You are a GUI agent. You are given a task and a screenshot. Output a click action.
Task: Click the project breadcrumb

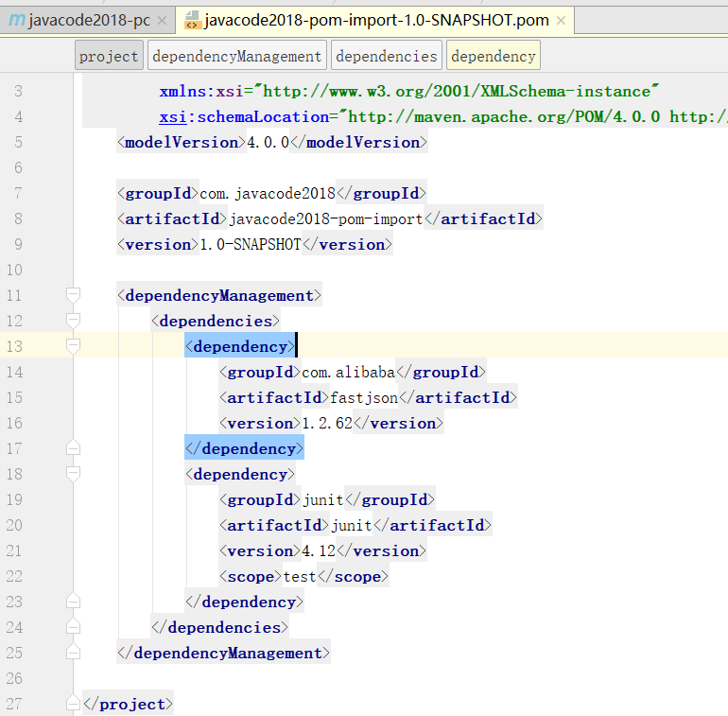click(109, 56)
